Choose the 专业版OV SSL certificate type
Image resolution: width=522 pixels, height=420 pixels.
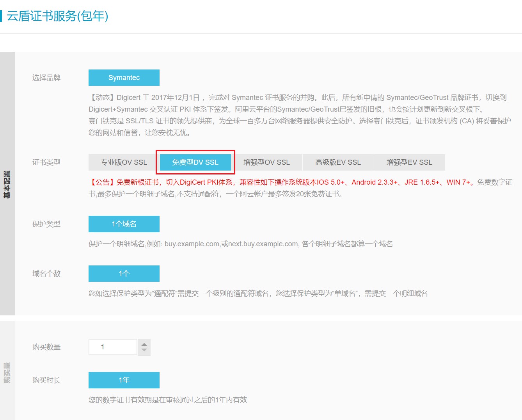[x=124, y=162]
